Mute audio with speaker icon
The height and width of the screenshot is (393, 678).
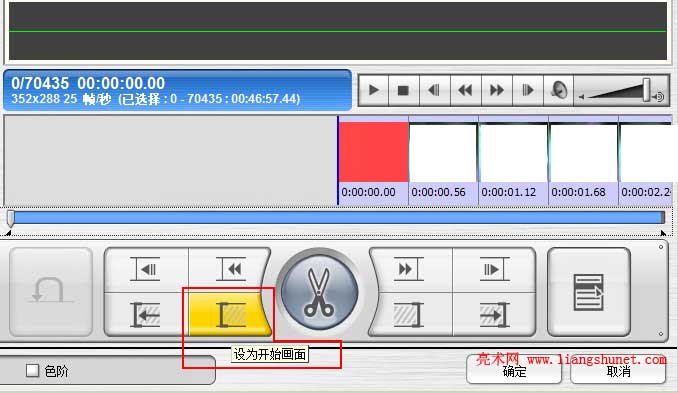point(558,90)
